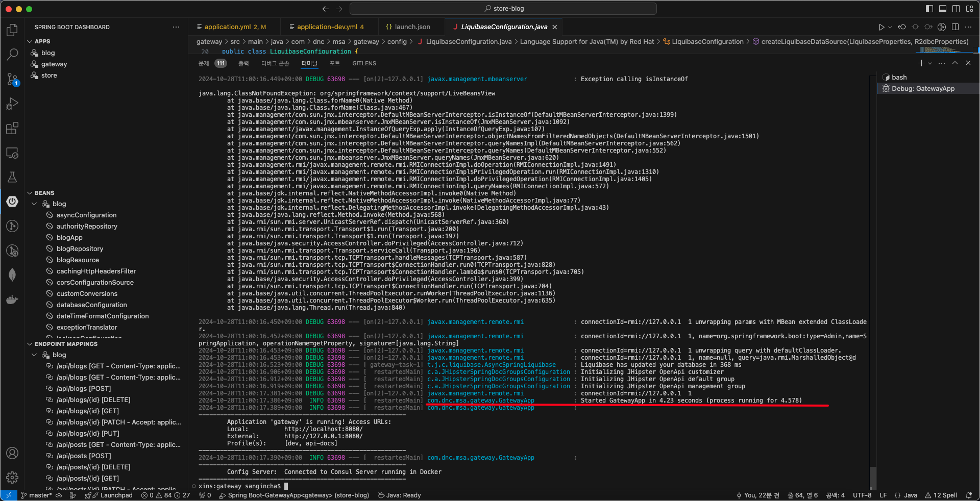Open next change GitLens editor icon
The image size is (980, 501).
click(x=928, y=27)
